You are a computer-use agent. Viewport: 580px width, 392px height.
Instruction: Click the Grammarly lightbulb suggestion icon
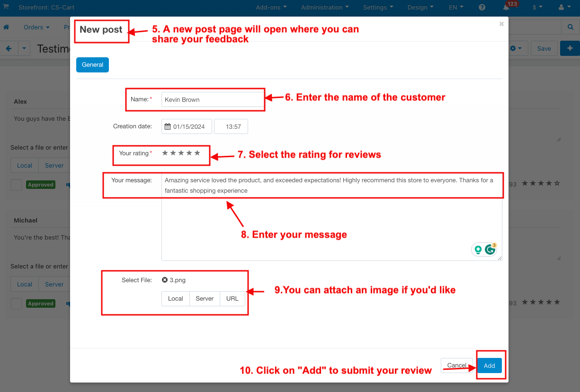point(478,249)
